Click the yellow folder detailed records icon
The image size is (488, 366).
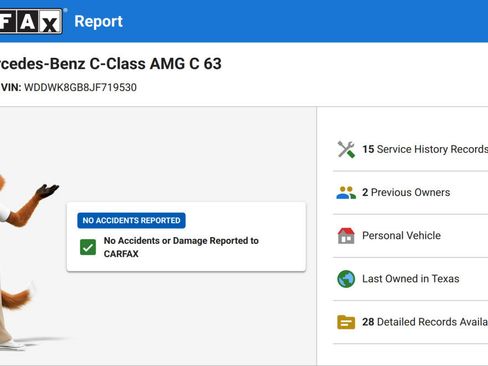click(x=346, y=322)
